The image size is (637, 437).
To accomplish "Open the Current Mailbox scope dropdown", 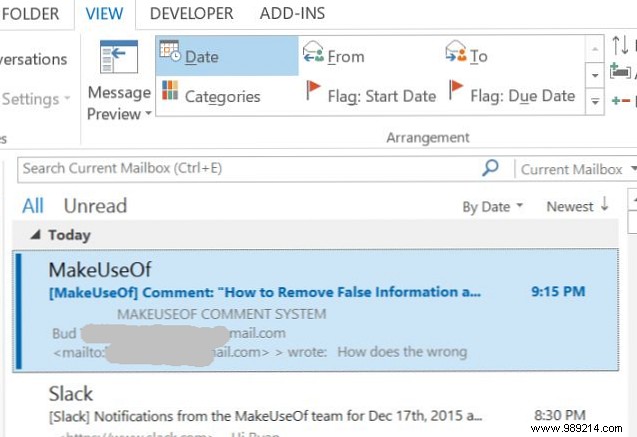I will [577, 169].
